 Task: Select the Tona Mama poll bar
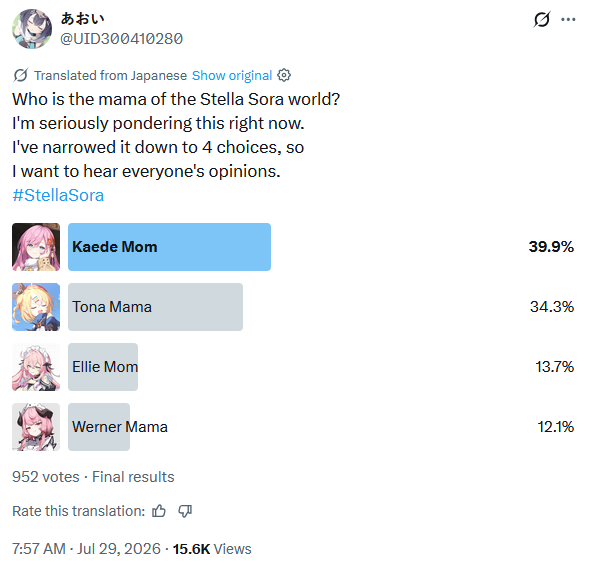tap(156, 307)
